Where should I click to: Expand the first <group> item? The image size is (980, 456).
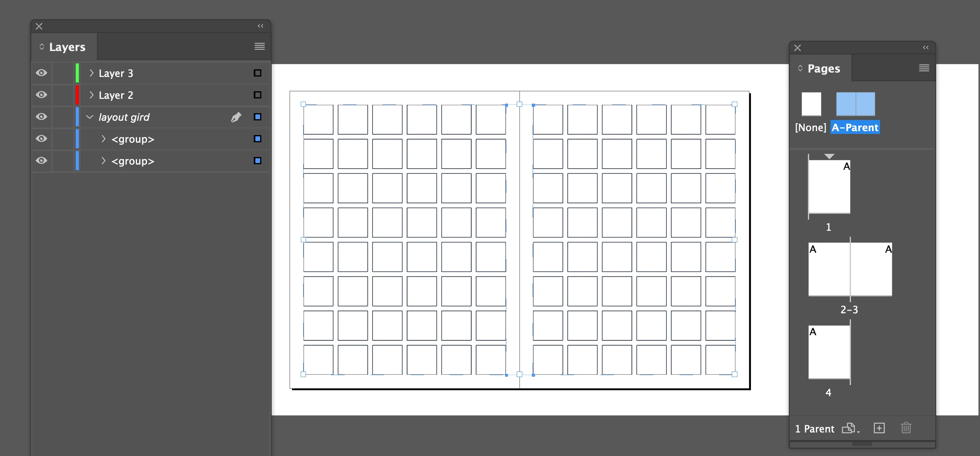click(103, 139)
